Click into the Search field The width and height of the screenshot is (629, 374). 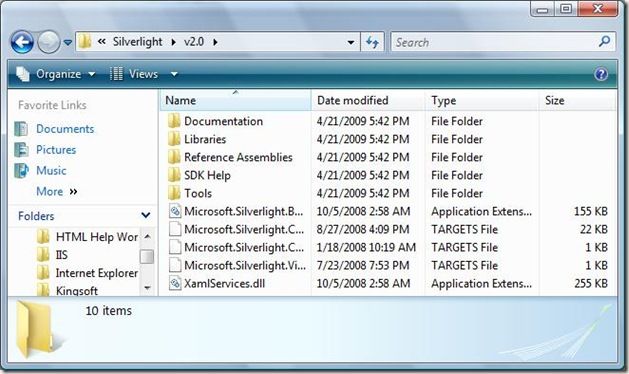point(493,42)
